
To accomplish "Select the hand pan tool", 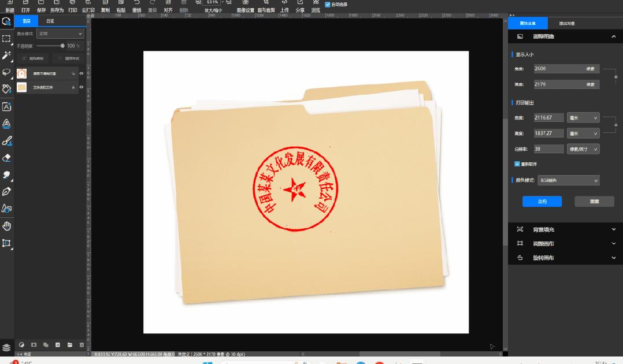I will point(6,226).
